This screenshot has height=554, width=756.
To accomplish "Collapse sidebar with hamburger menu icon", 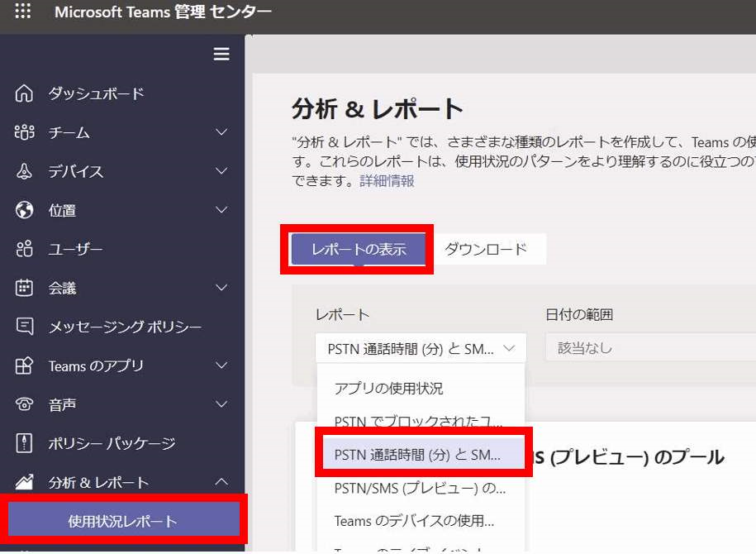I will click(221, 54).
